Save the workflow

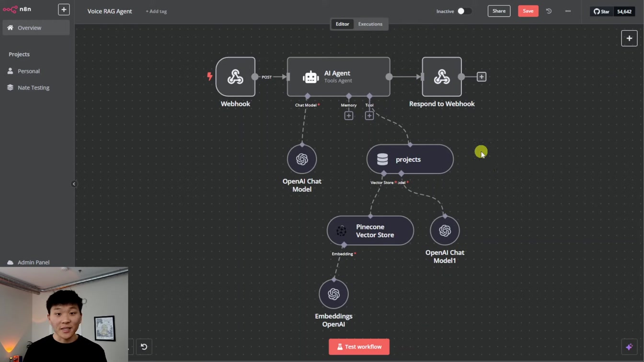[528, 11]
